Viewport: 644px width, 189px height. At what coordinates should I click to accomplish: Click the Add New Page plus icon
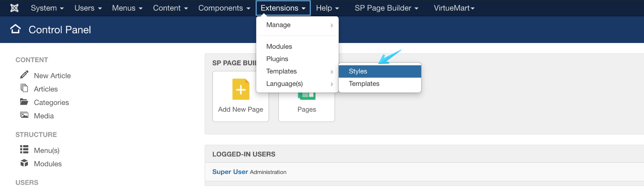coord(240,89)
